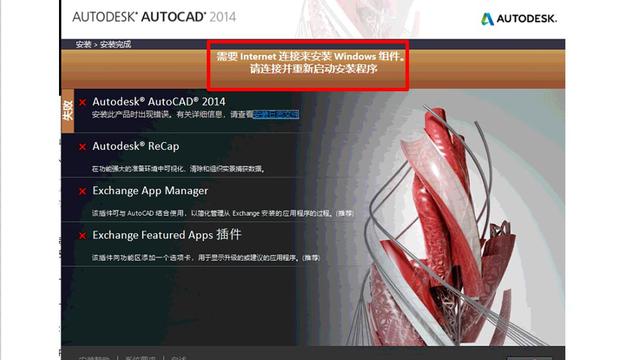
Task: Click the 安装 > 安装完成 breadcrumb
Action: [x=103, y=44]
